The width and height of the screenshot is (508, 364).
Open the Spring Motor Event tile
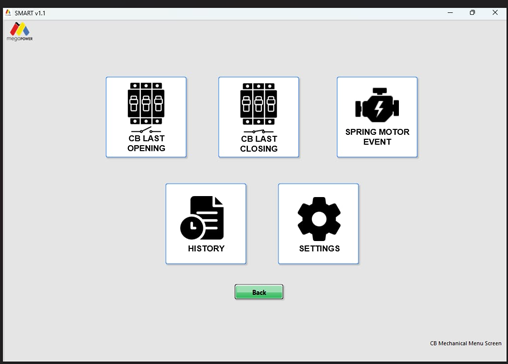pos(377,117)
